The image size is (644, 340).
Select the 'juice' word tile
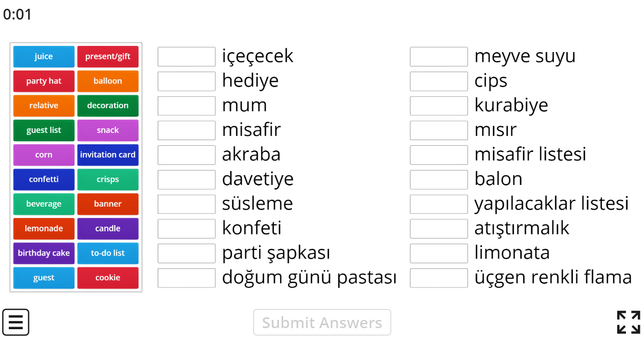click(43, 56)
